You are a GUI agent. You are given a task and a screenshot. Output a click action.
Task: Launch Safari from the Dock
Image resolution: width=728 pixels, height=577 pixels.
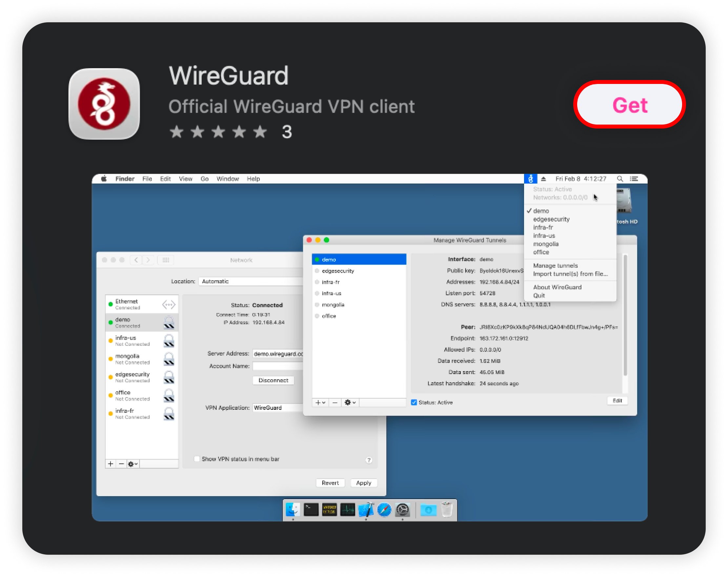[x=384, y=509]
